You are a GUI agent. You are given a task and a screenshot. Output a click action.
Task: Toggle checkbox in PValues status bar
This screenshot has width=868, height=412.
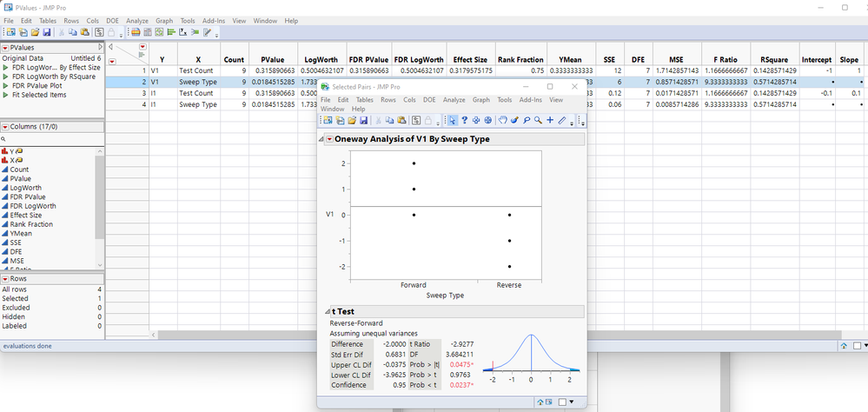tap(857, 346)
